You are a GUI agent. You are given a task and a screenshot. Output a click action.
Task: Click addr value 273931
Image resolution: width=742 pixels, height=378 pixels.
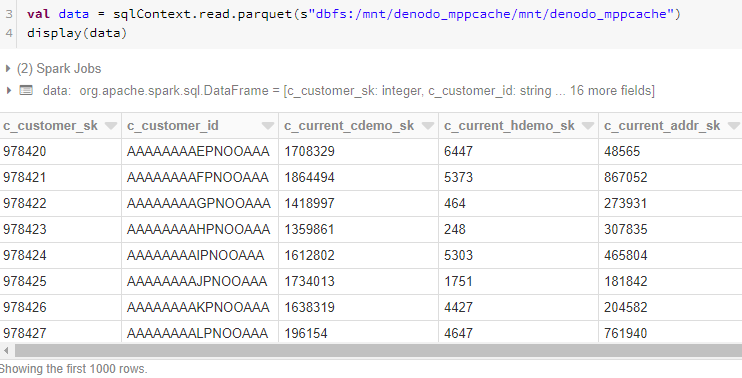point(626,203)
